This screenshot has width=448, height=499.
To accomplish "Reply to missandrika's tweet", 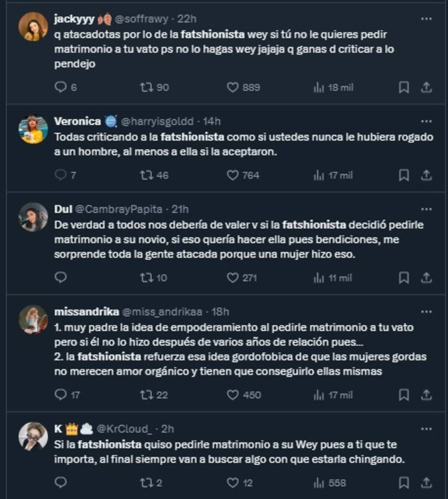I will (x=60, y=395).
